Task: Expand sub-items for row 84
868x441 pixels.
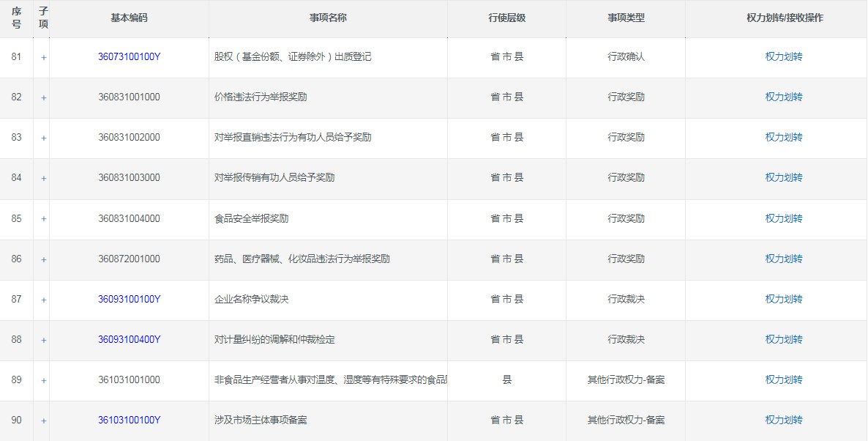Action: click(43, 178)
